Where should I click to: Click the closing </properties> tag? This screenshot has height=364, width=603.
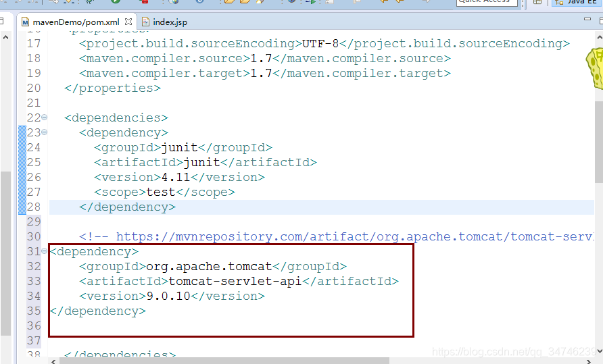click(113, 88)
